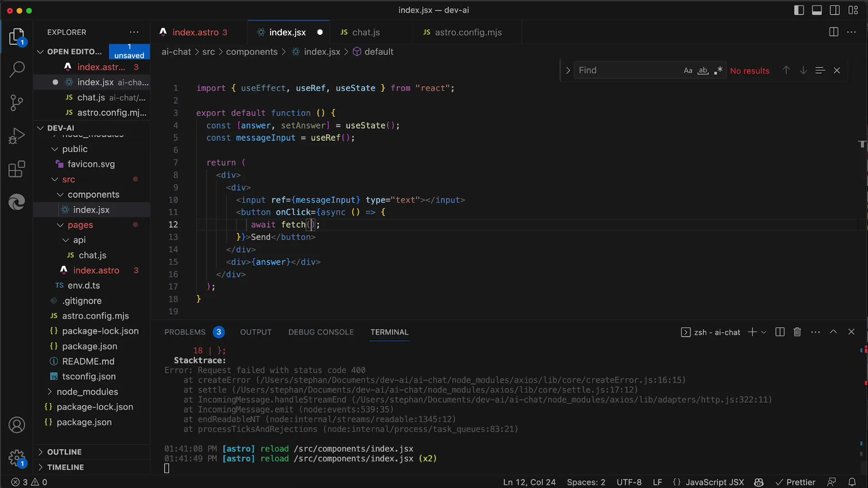The height and width of the screenshot is (488, 868).
Task: Switch to index.astro editor tab
Action: tap(199, 32)
